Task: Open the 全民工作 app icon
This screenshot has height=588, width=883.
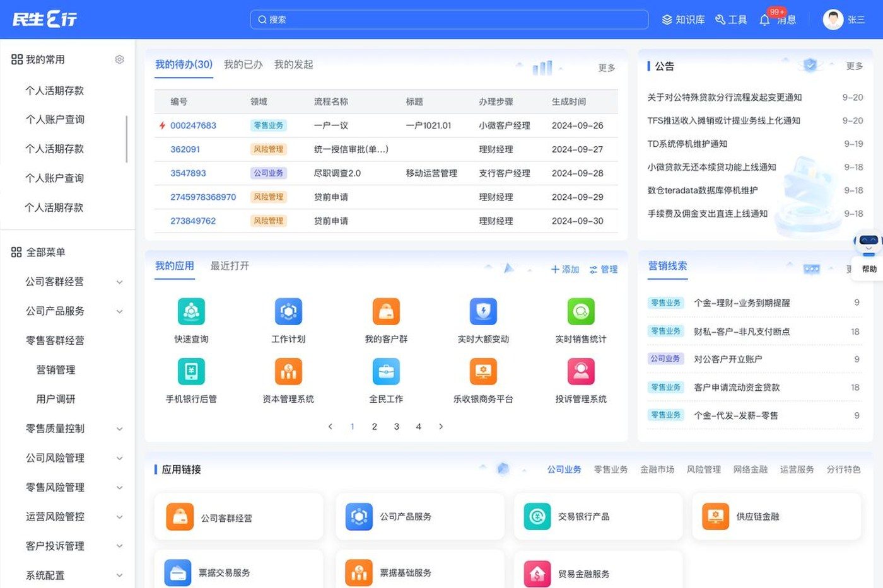Action: 386,371
